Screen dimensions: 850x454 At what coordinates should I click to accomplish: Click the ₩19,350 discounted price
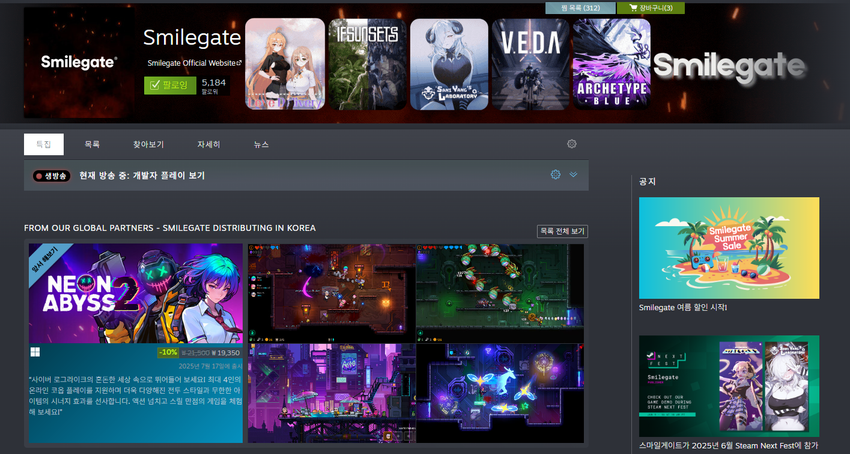point(226,353)
